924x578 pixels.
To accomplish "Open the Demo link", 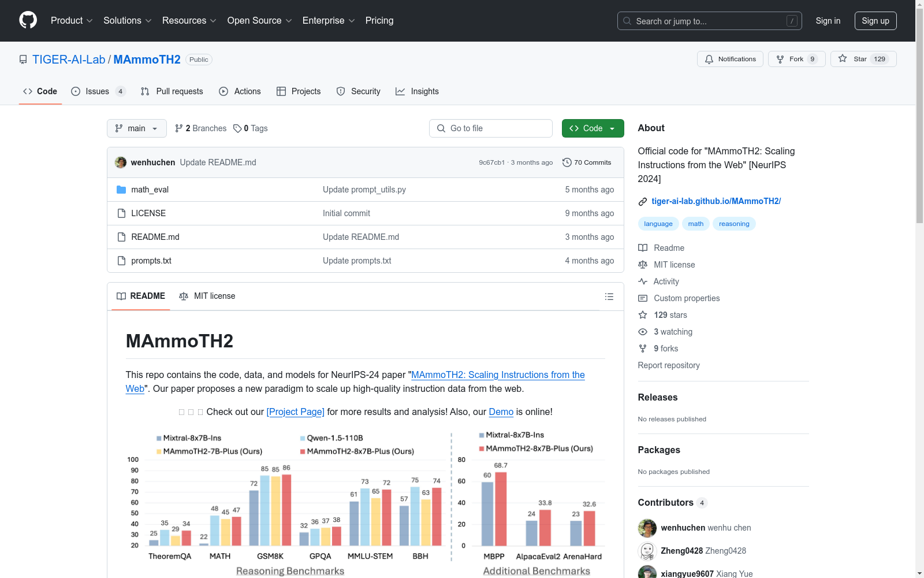I will point(501,412).
